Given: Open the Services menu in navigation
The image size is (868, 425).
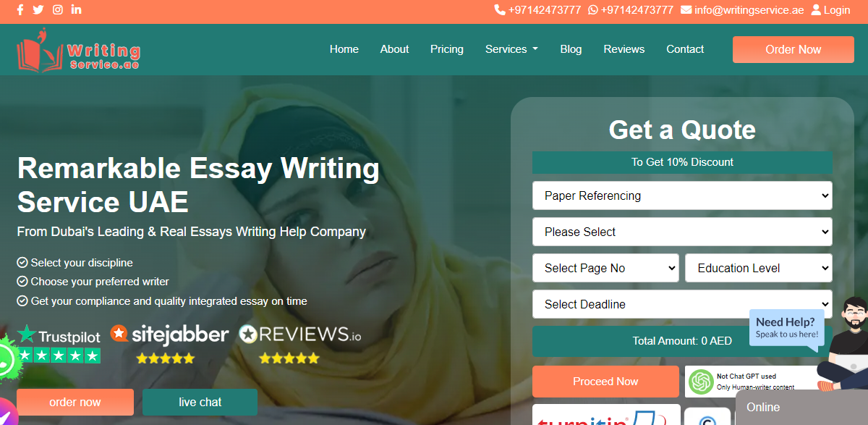Looking at the screenshot, I should point(511,49).
